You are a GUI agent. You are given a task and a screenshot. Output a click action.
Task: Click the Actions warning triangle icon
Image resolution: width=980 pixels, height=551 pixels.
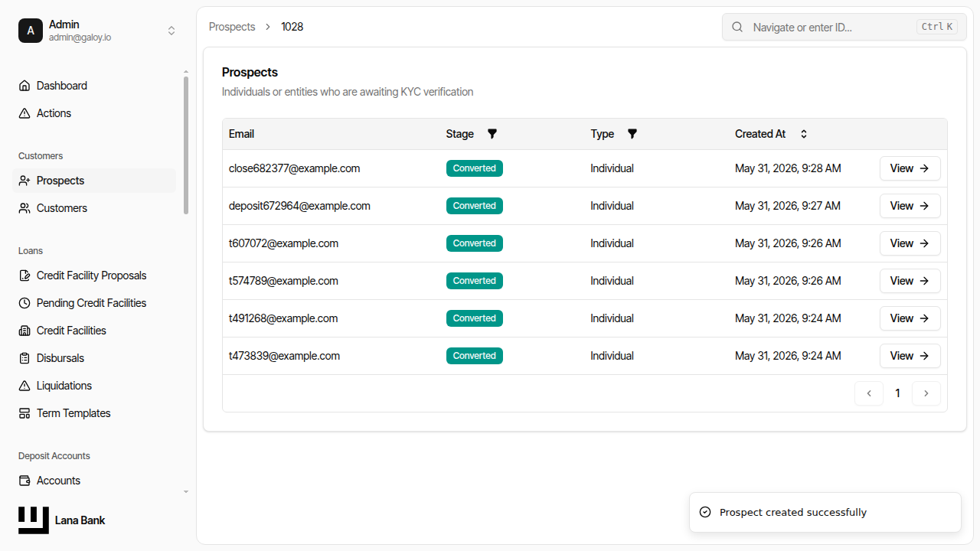24,113
